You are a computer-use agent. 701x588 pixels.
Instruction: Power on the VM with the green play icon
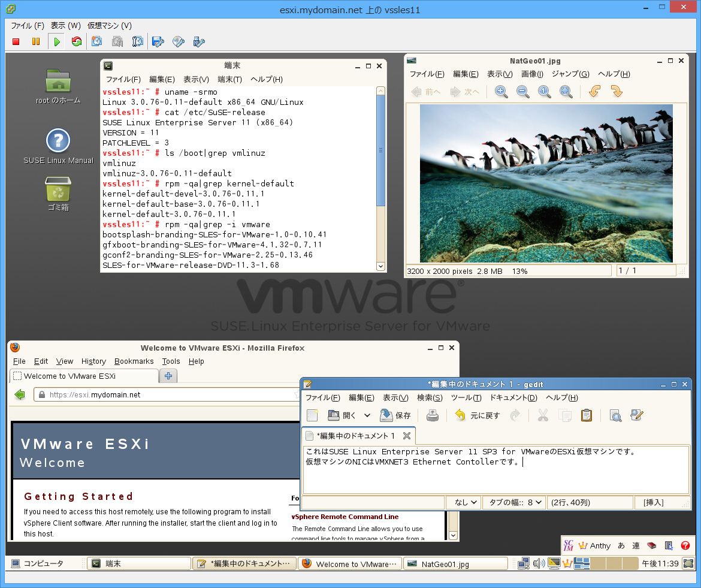(57, 41)
